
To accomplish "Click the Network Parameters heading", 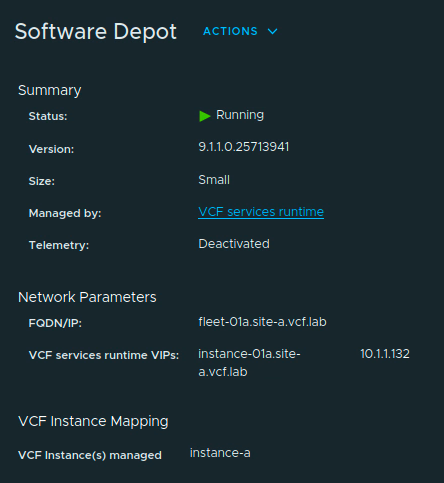I will pos(87,297).
